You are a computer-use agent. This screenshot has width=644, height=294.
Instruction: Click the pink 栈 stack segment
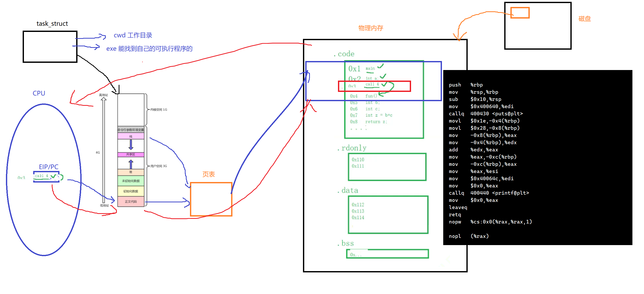point(131,136)
